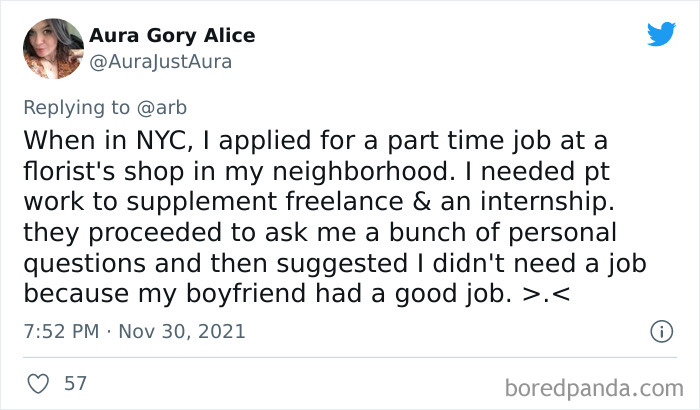Click the word 'boyfriend' in tweet text
The width and height of the screenshot is (700, 410).
(x=246, y=294)
